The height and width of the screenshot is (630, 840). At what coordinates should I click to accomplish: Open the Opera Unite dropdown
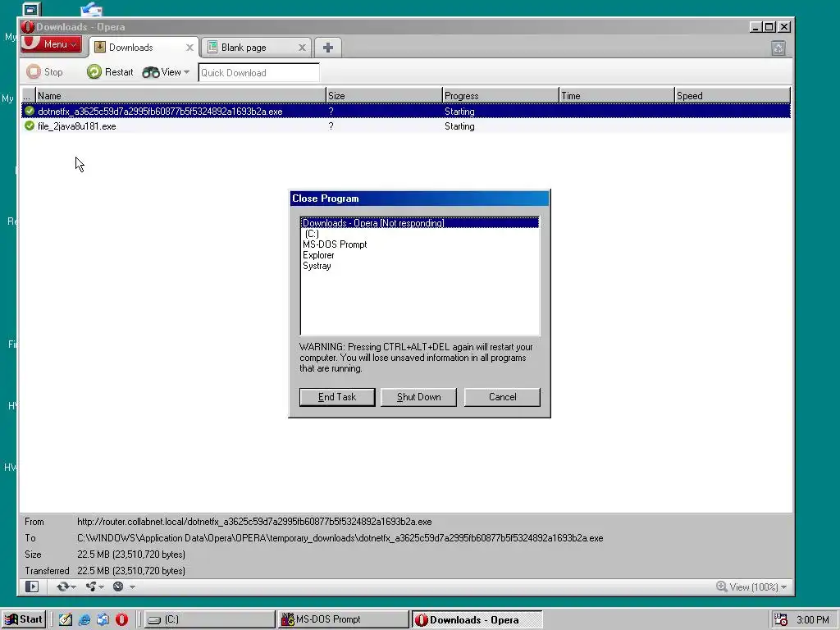[x=95, y=587]
